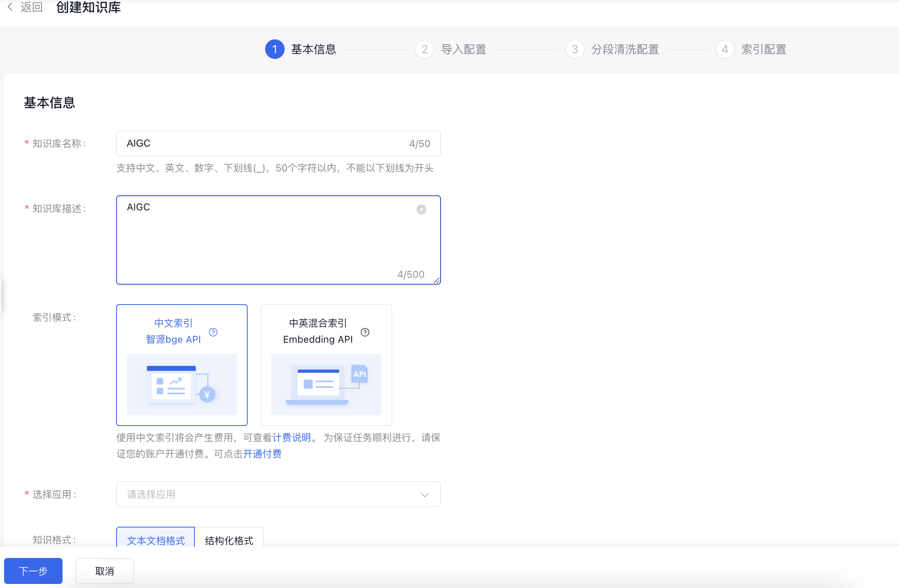The height and width of the screenshot is (588, 899).
Task: Clear the 知识库描述 text using the x icon
Action: click(x=421, y=209)
